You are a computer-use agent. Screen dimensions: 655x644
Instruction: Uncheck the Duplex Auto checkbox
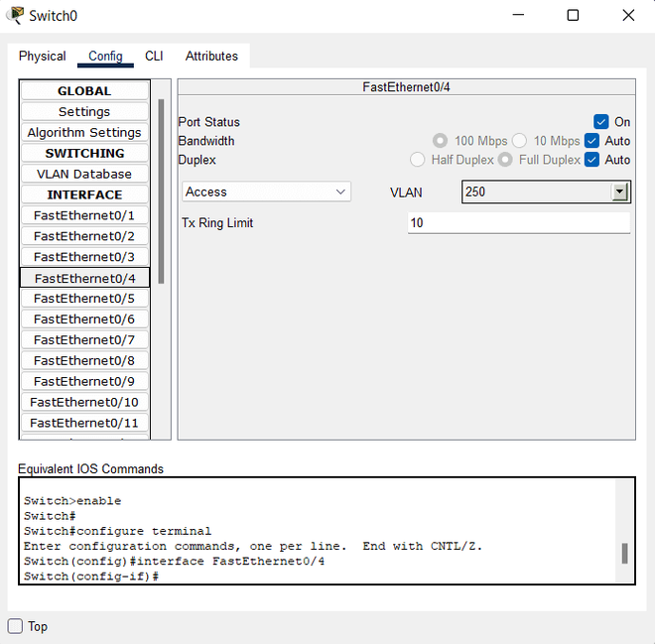click(x=591, y=160)
